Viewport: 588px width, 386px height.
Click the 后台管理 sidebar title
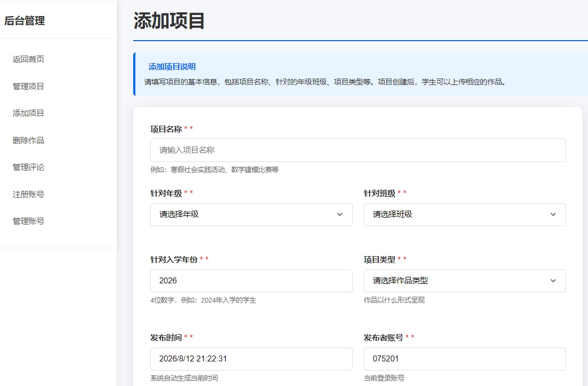tap(25, 21)
